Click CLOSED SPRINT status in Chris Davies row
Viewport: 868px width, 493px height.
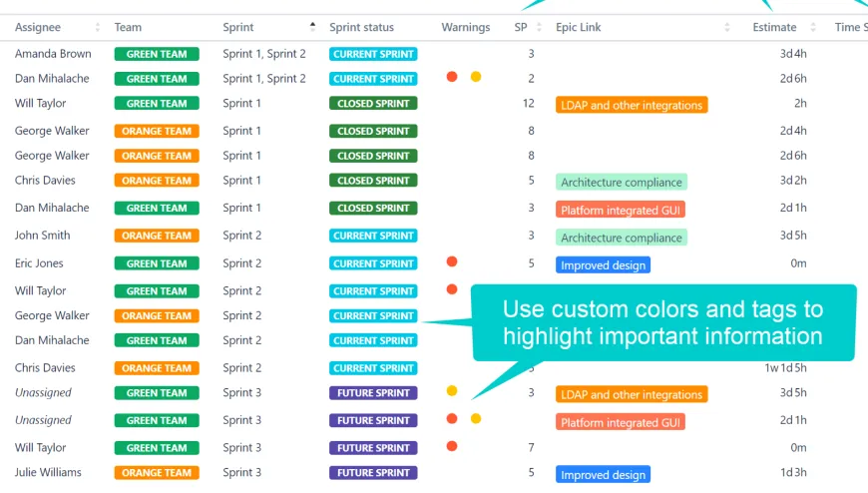373,181
